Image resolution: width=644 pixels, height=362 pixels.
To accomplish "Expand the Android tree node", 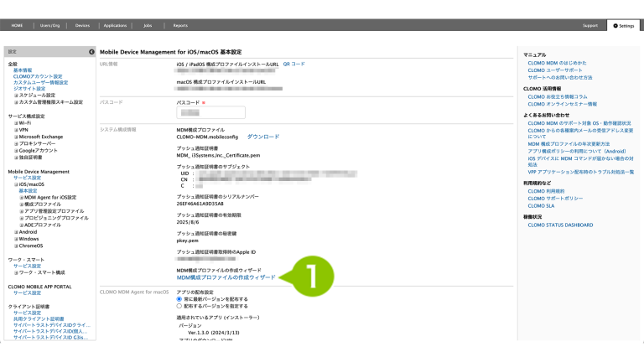I will click(16, 232).
